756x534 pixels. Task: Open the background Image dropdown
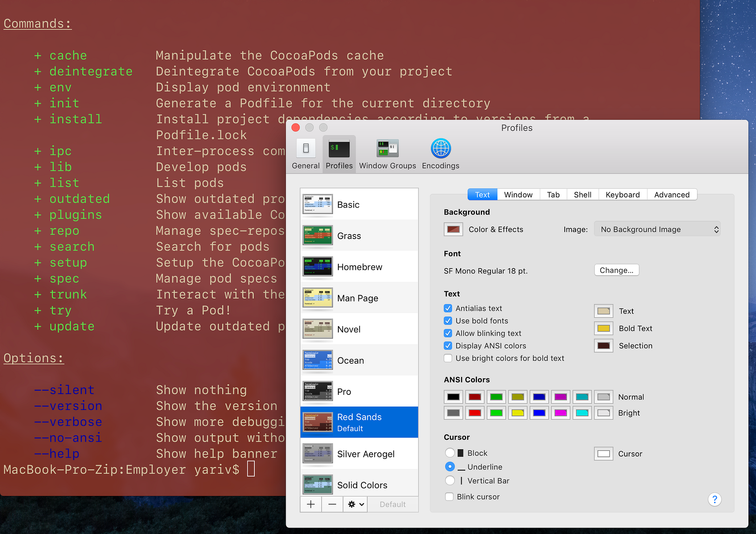click(657, 229)
